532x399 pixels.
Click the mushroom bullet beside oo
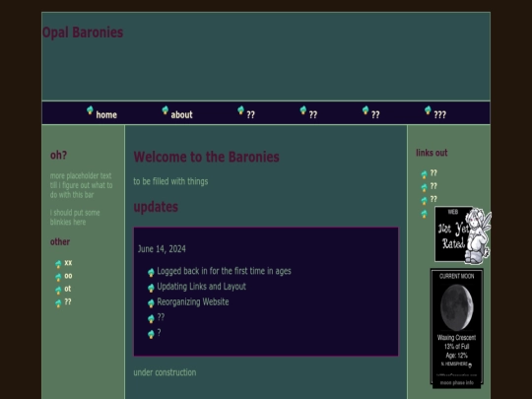(58, 278)
